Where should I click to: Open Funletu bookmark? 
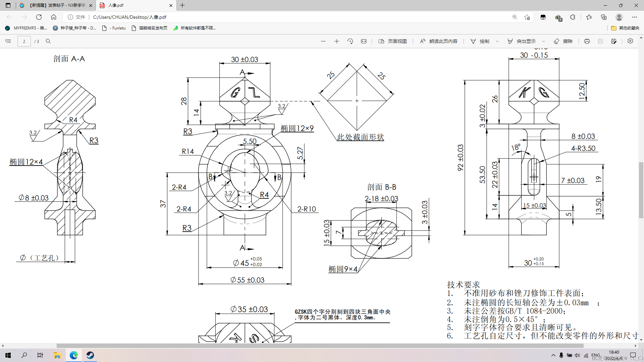(x=114, y=28)
